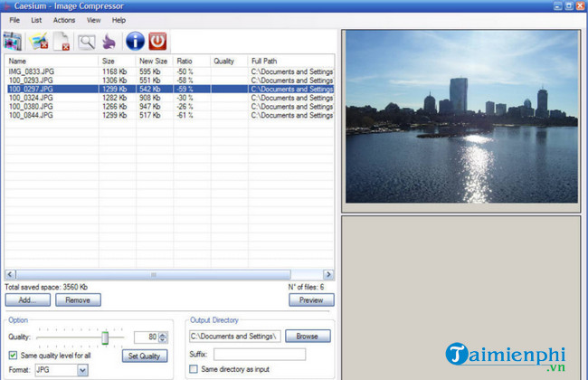Click the city skyline preview image

tap(461, 117)
